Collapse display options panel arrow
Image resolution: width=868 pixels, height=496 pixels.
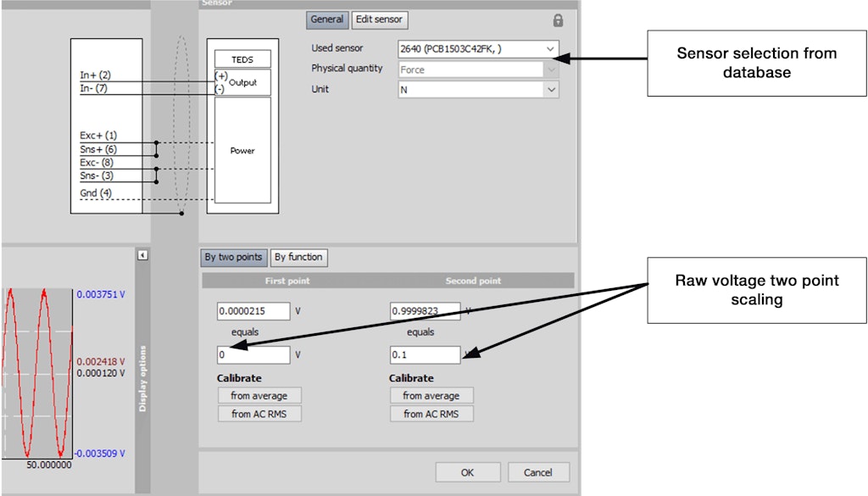click(x=142, y=255)
